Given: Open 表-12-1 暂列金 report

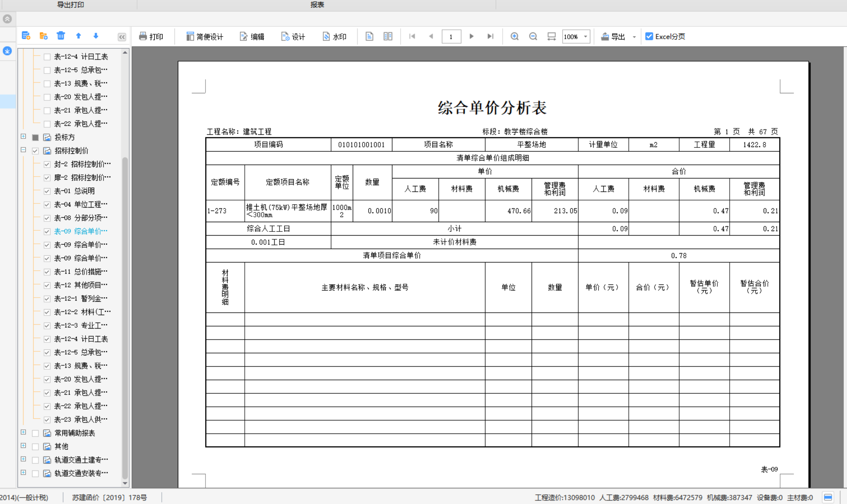Looking at the screenshot, I should point(81,298).
